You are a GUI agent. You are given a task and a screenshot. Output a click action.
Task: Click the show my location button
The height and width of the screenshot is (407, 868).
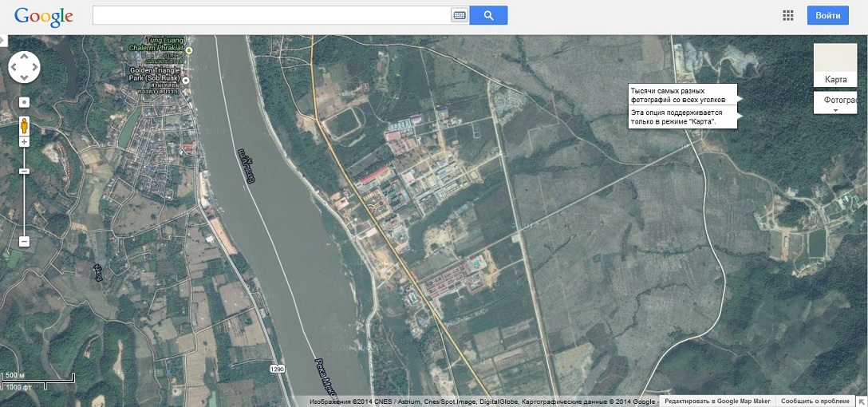(x=24, y=102)
